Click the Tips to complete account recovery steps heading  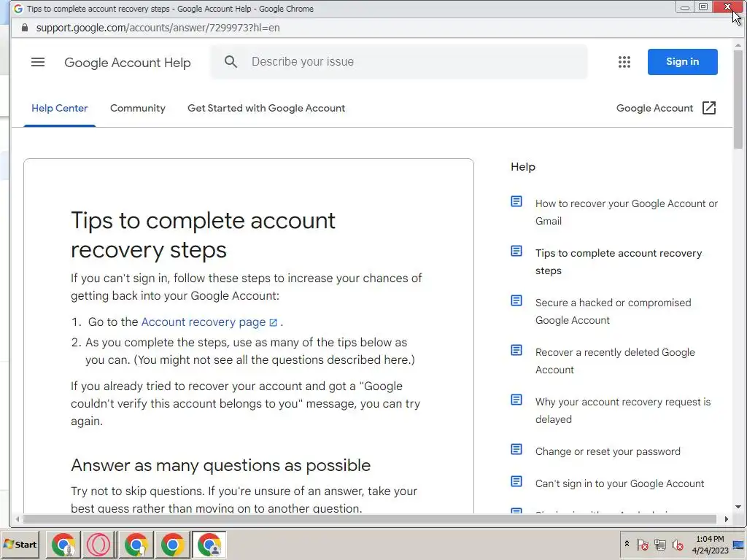(203, 236)
